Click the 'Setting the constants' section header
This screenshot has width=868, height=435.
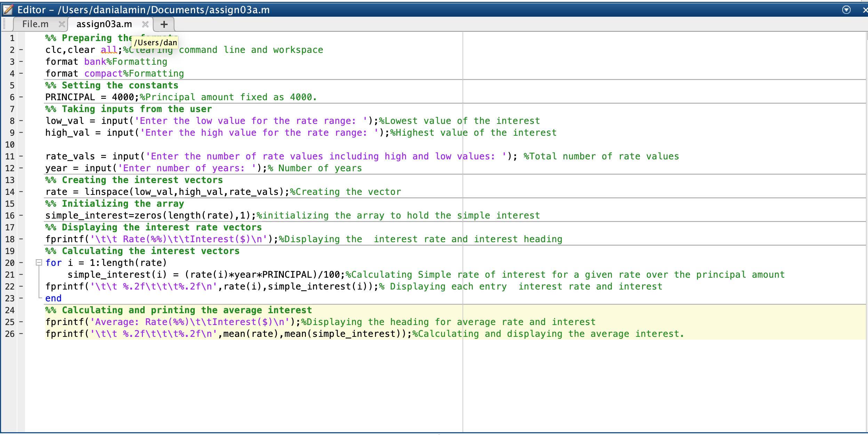[120, 85]
